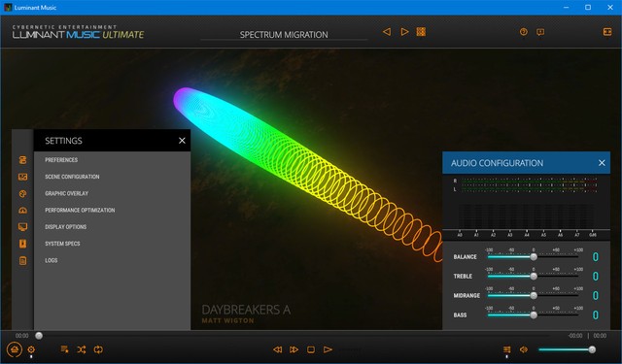Click the Scene Configuration picture icon
The height and width of the screenshot is (364, 622).
(23, 177)
